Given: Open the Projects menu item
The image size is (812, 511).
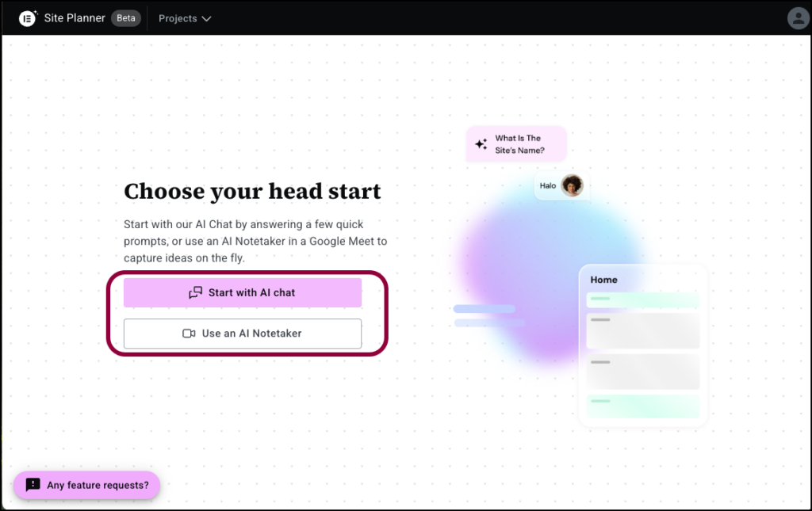Looking at the screenshot, I should tap(176, 18).
